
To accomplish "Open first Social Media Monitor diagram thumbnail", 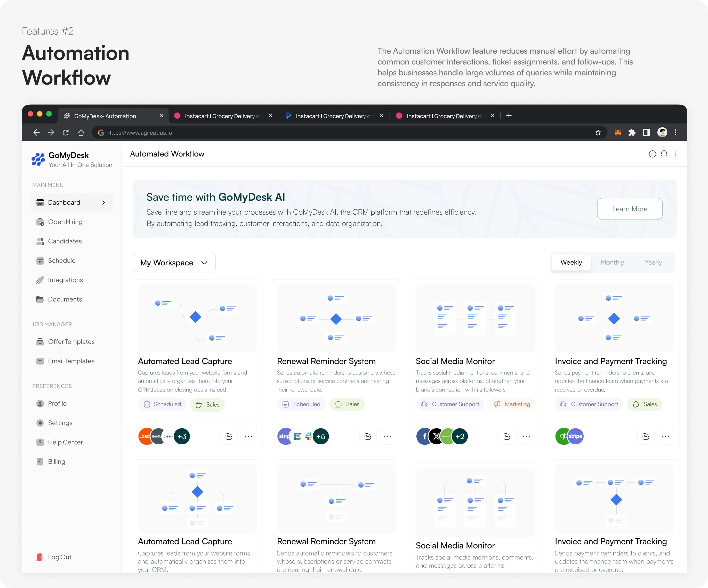I will 475,318.
